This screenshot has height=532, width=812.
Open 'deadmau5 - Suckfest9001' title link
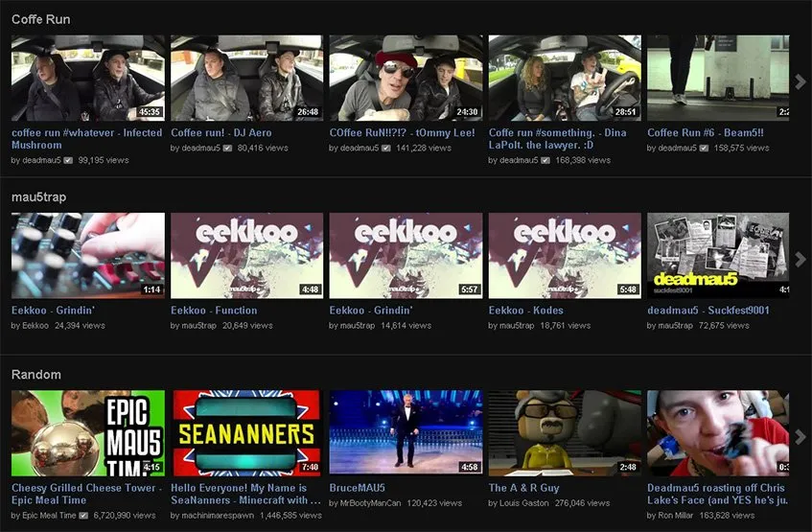pyautogui.click(x=708, y=311)
